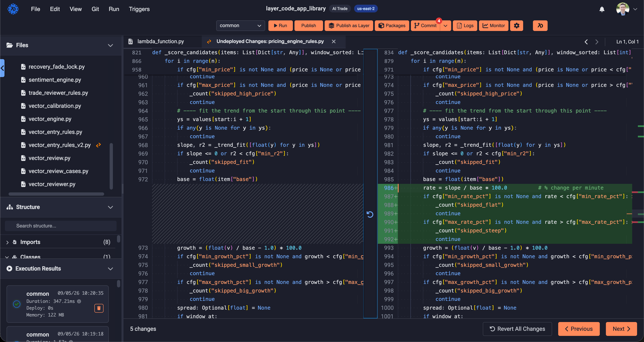Delete the 10:20:35 execution result
Viewport: 644px width, 342px height.
point(99,308)
